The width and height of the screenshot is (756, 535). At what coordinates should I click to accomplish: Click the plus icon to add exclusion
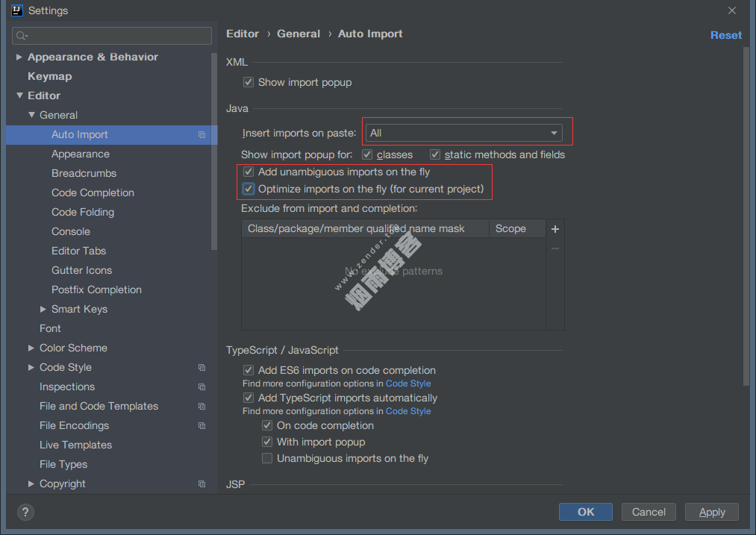coord(554,229)
